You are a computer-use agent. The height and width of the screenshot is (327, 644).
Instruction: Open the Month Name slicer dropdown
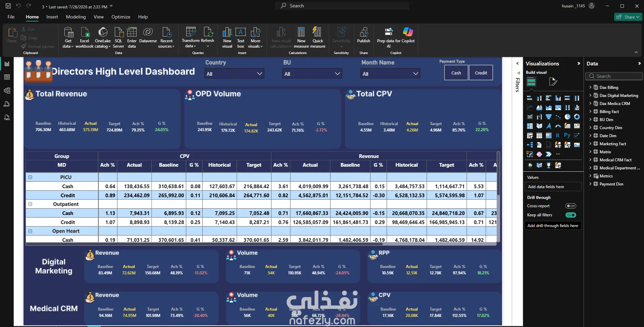coord(390,74)
